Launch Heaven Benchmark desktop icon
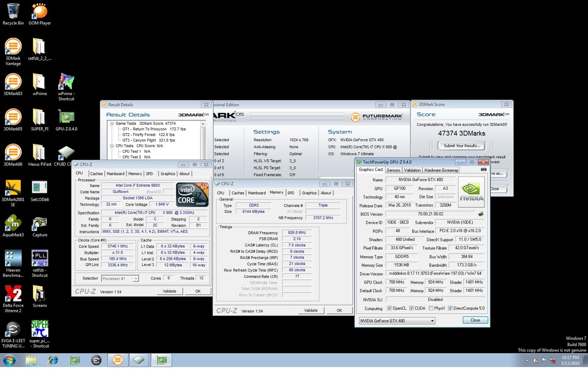This screenshot has height=374, width=588. coord(13,264)
